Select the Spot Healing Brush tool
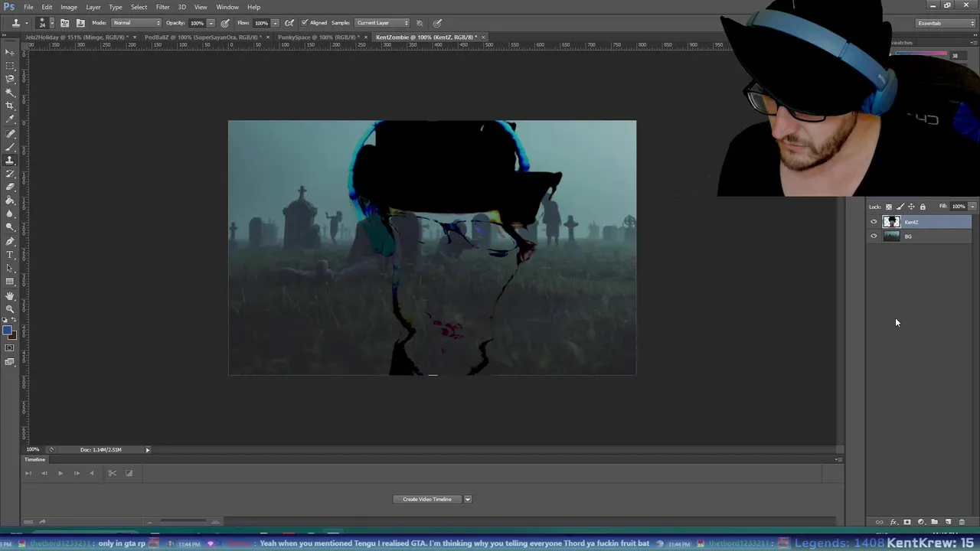 (x=10, y=134)
